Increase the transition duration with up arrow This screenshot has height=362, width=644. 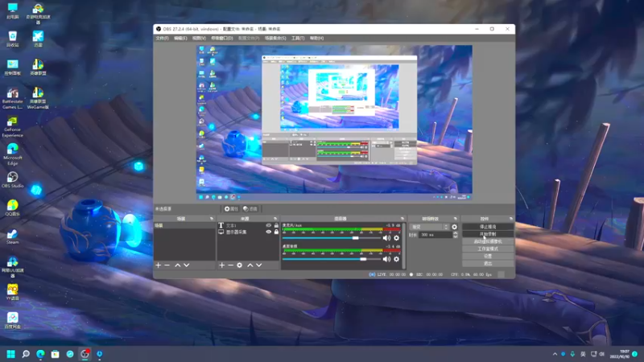point(455,233)
